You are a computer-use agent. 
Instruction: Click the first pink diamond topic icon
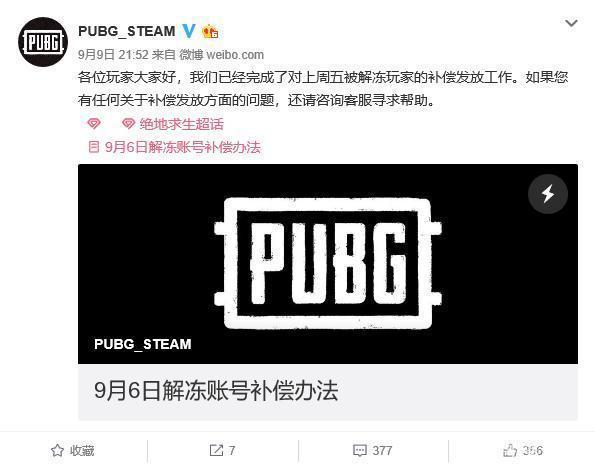(94, 123)
